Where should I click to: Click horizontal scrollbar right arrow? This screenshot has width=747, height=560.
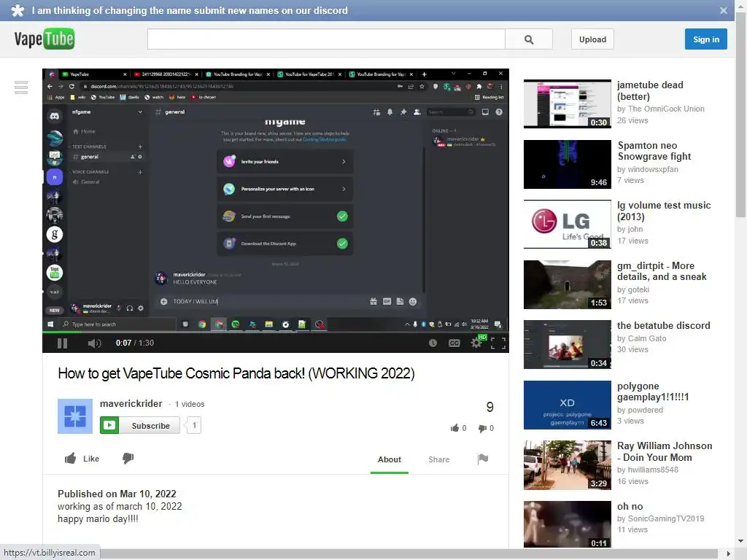[729, 554]
